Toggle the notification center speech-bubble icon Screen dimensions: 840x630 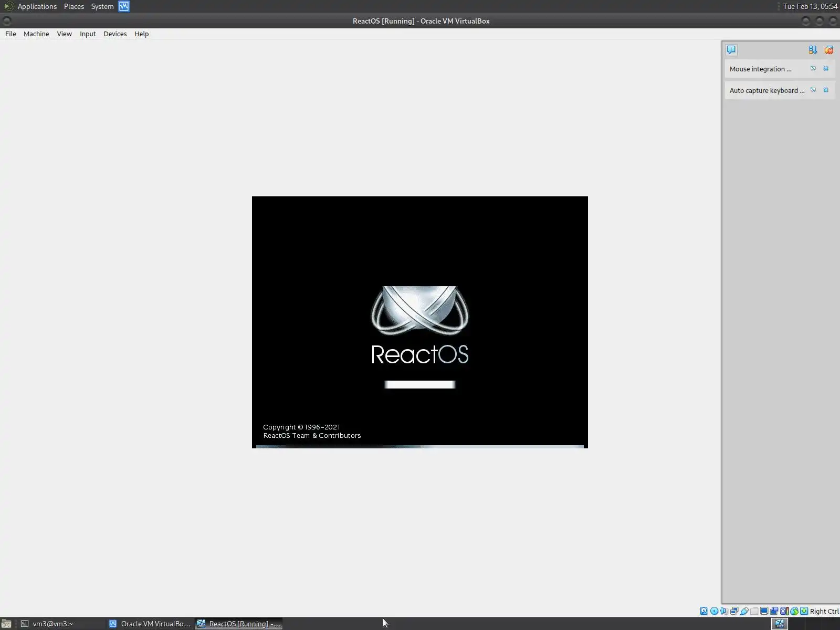(731, 50)
